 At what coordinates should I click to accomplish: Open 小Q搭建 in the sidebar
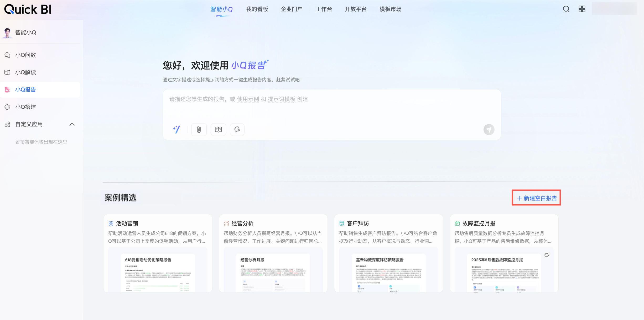pyautogui.click(x=25, y=107)
